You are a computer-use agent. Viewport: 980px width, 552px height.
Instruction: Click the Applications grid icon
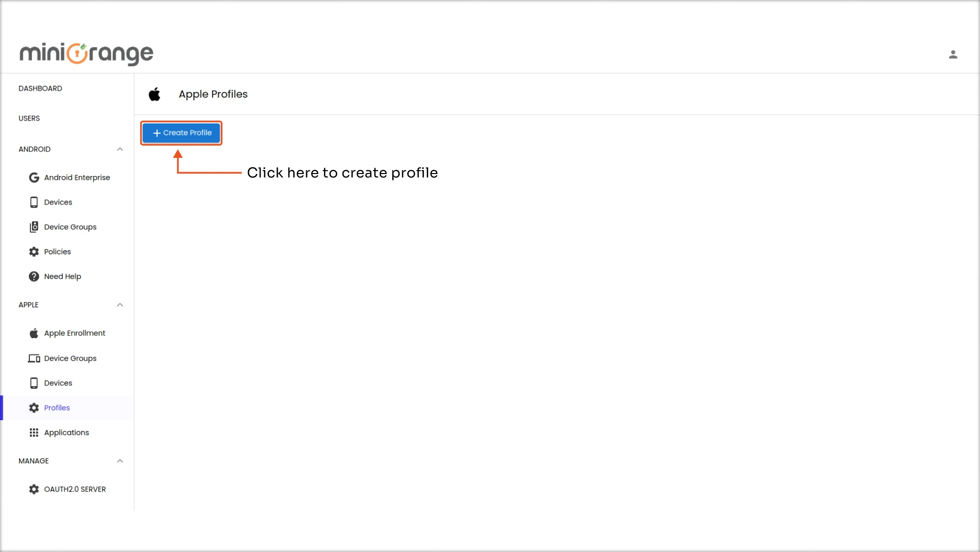[x=33, y=432]
